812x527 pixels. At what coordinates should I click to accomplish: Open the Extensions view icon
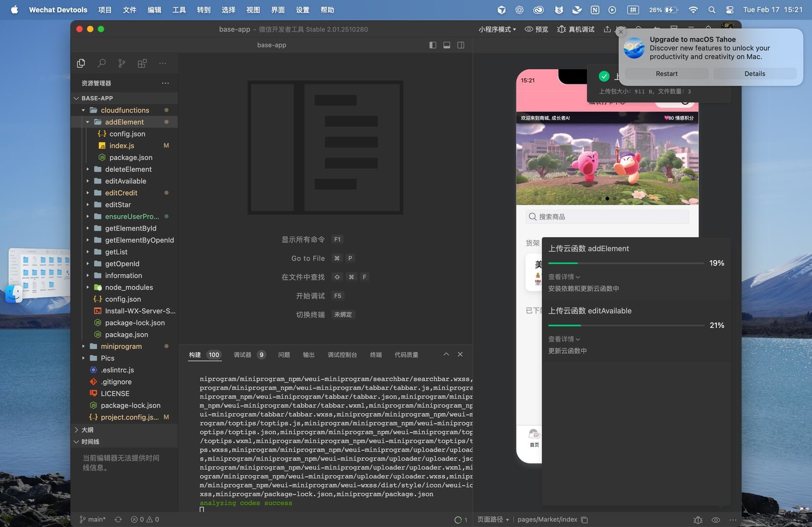coord(142,63)
